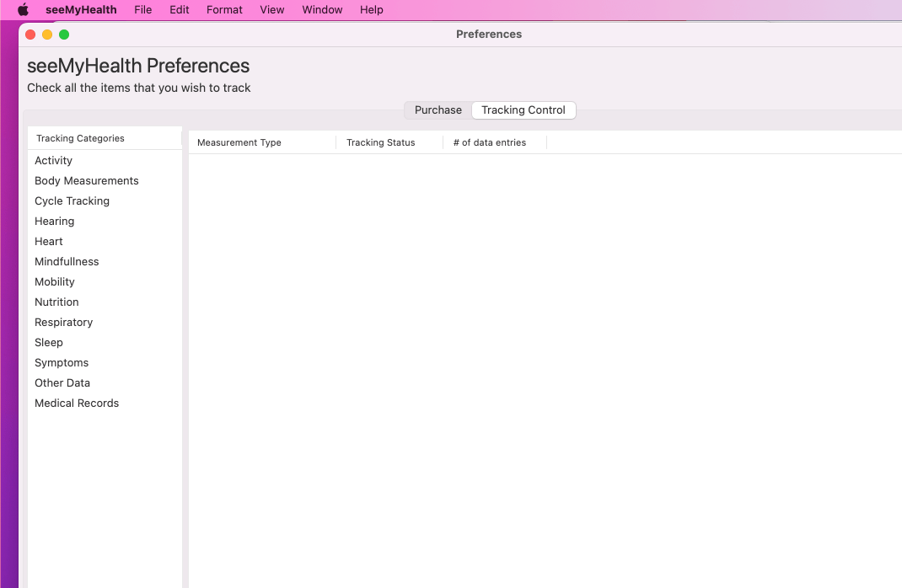Select the Activity category
Screen dimensions: 902x588
click(105, 160)
